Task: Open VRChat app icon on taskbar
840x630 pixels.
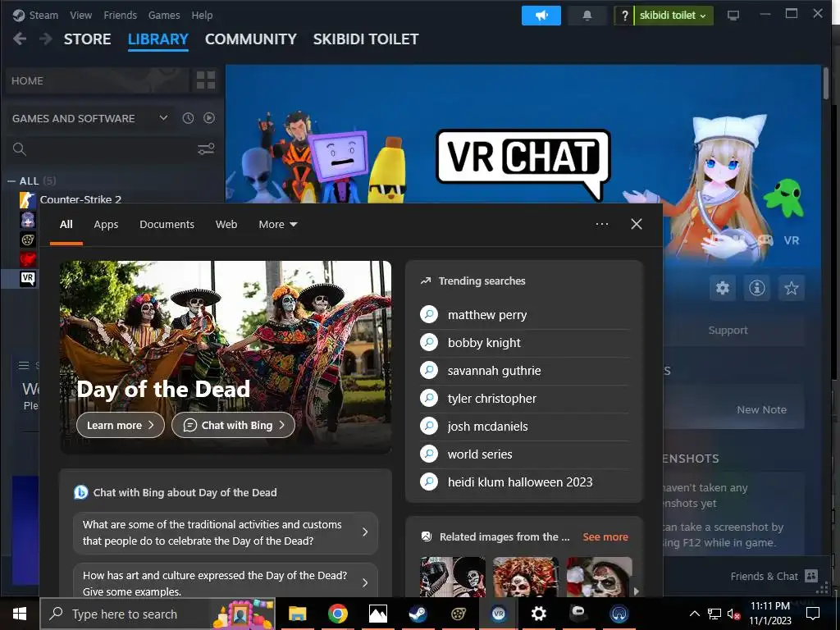Action: pos(498,614)
